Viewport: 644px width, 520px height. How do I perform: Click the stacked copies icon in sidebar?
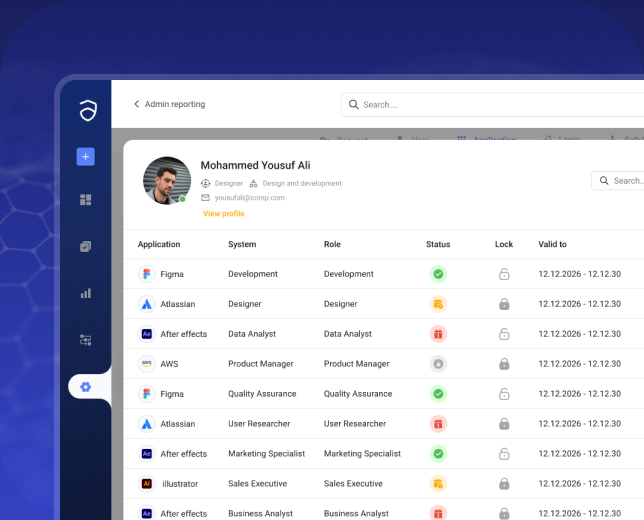click(x=86, y=247)
